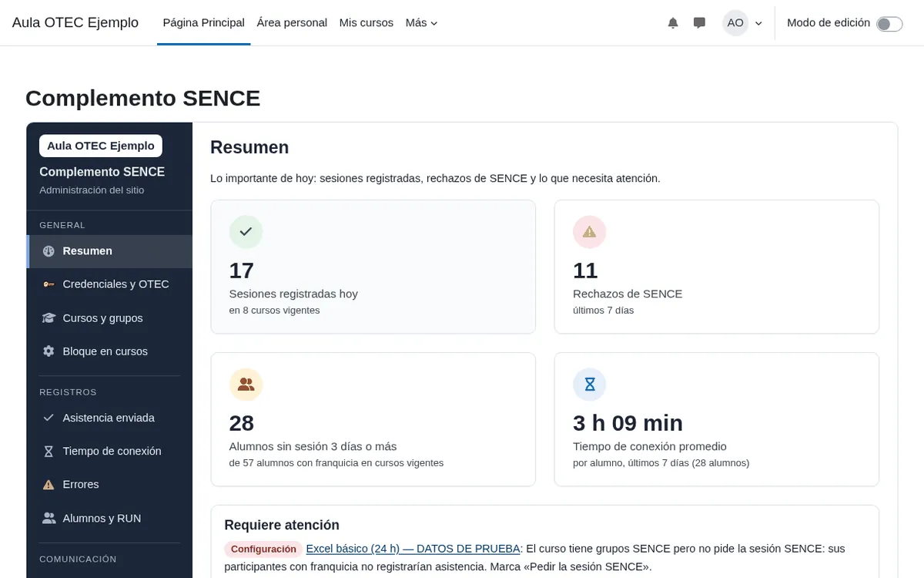Open Errores records
Screen dimensions: 924x578
pyautogui.click(x=109, y=485)
